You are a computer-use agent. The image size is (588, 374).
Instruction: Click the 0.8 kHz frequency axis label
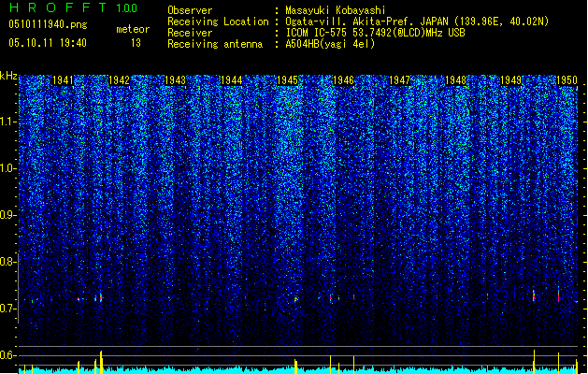[x=8, y=262]
